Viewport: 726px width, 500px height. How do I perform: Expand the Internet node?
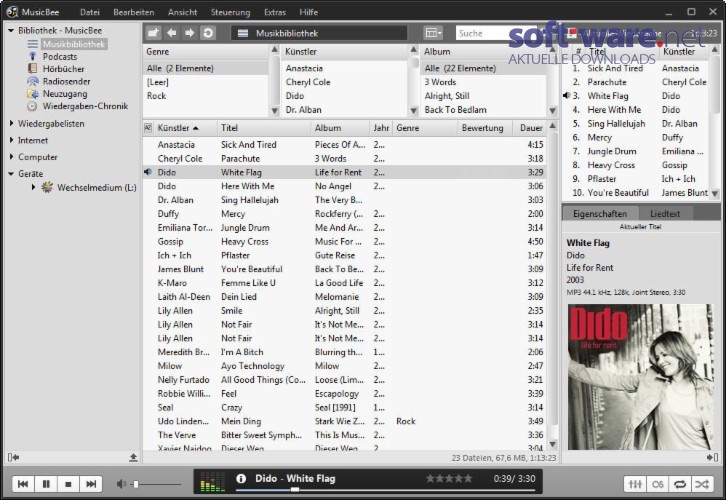coord(11,140)
